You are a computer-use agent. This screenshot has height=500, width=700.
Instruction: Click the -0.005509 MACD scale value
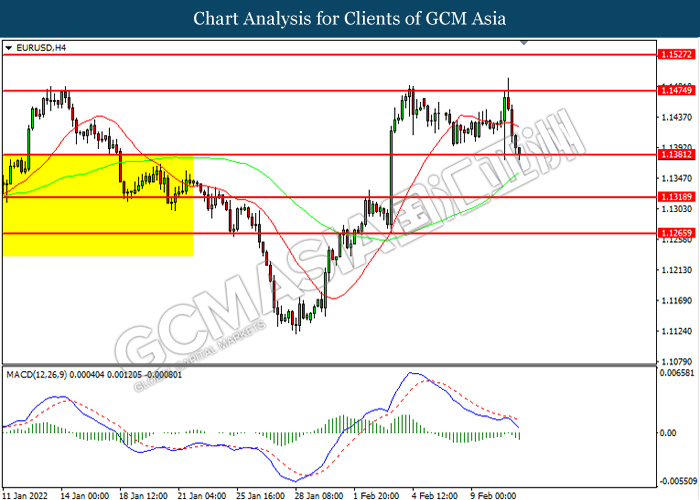pyautogui.click(x=677, y=481)
